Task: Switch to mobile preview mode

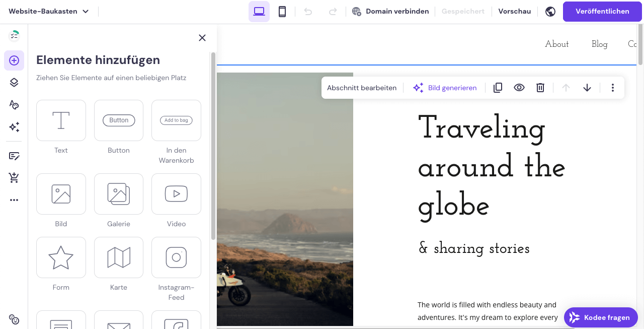Action: pos(282,11)
